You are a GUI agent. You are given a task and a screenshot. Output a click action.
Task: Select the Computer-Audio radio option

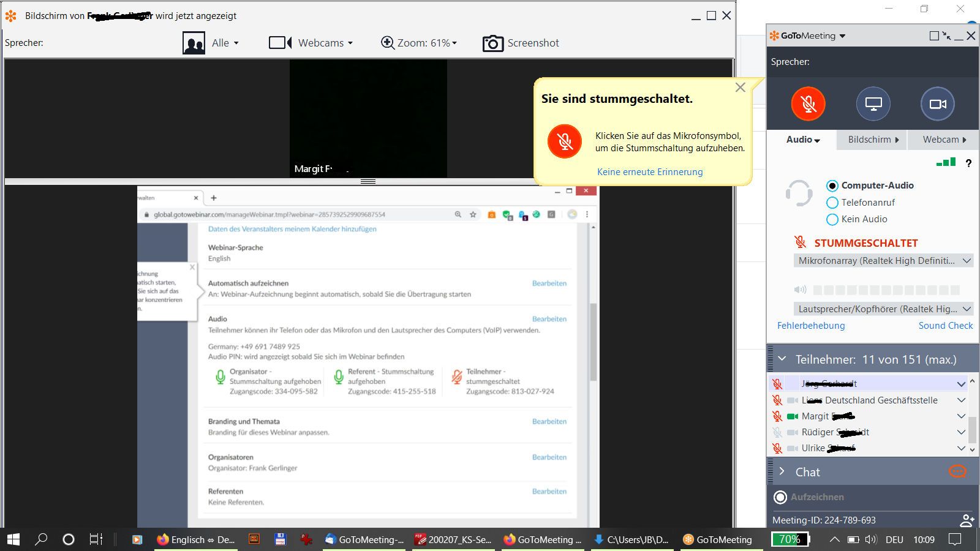[832, 186]
